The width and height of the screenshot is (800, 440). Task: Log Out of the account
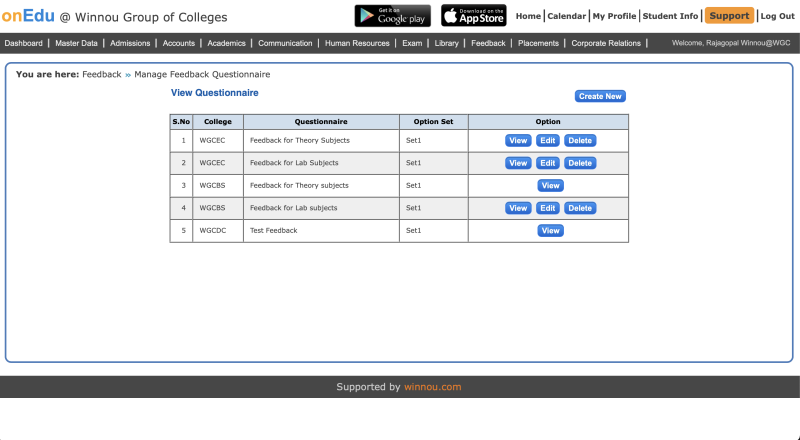click(x=777, y=16)
